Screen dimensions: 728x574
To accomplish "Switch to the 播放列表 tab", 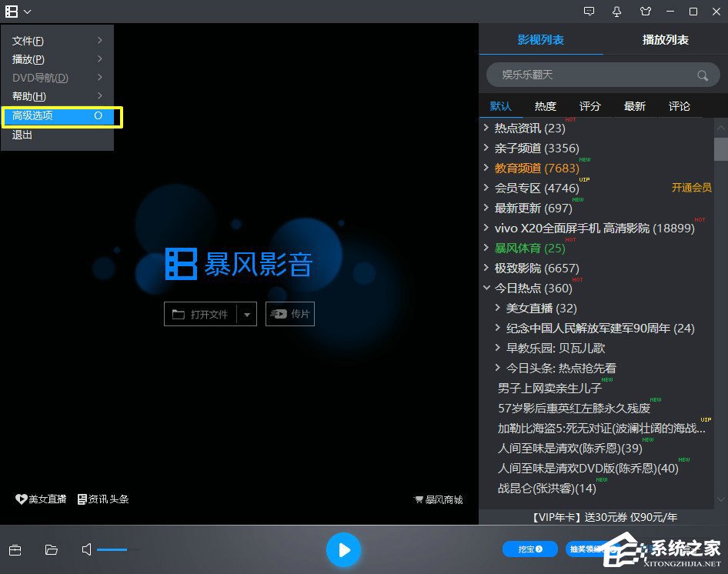I will (x=665, y=39).
